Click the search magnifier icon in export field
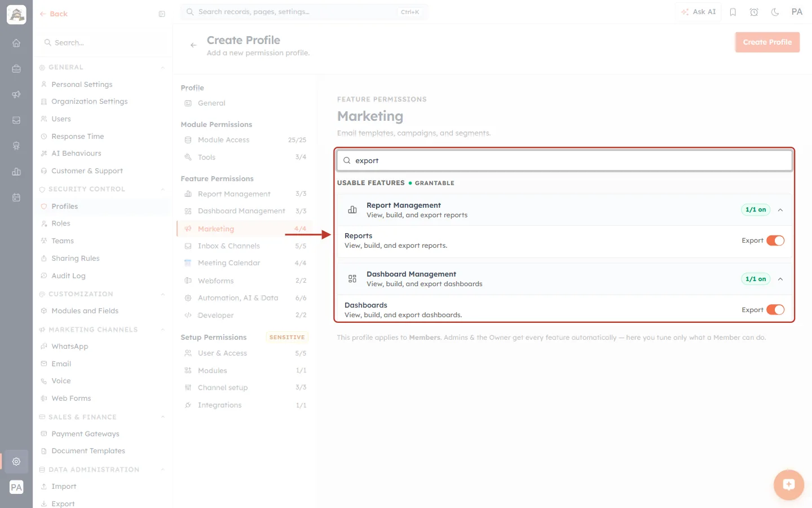Image resolution: width=812 pixels, height=508 pixels. [347, 161]
